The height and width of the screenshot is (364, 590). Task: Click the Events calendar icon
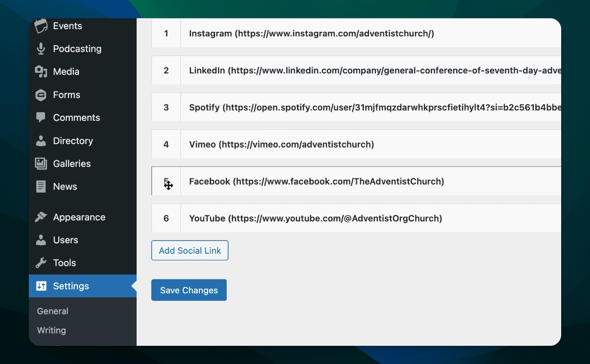point(41,26)
